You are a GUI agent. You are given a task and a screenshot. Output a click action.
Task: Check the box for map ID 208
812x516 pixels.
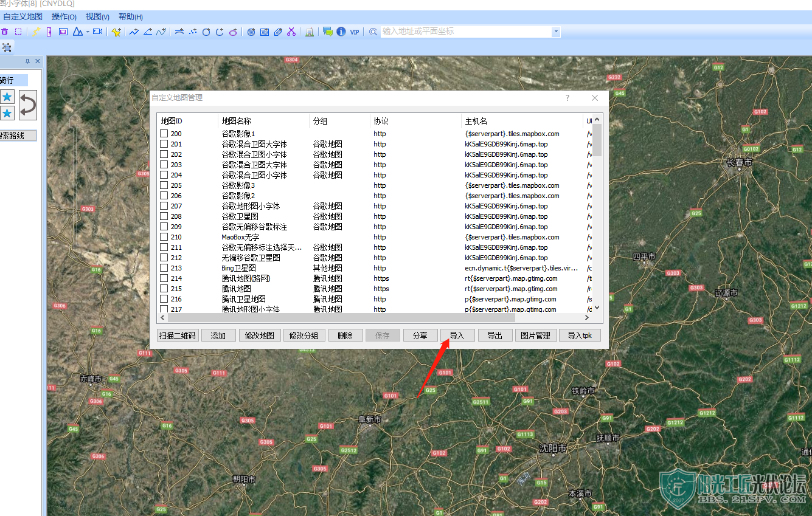pos(164,216)
